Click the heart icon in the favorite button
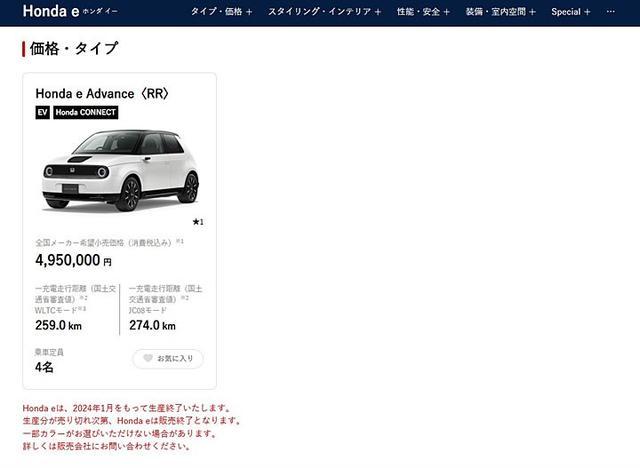The image size is (640, 468). click(148, 358)
